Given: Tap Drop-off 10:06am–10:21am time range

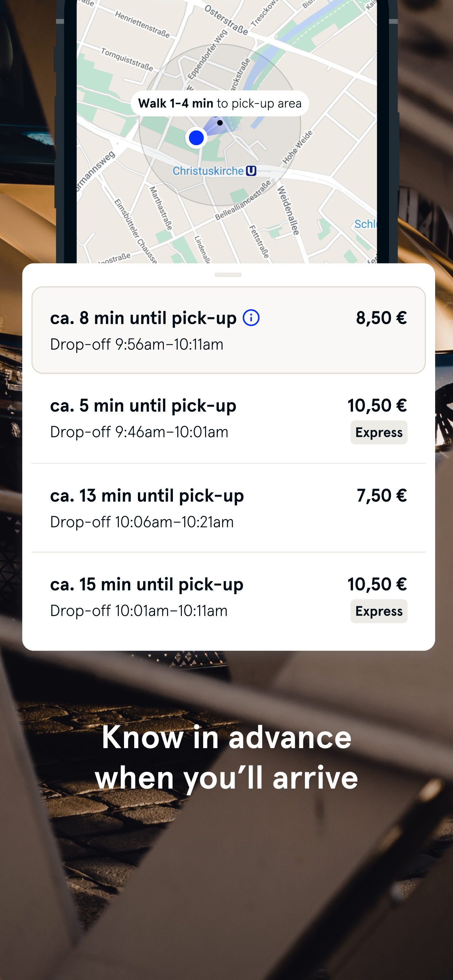Looking at the screenshot, I should click(142, 522).
